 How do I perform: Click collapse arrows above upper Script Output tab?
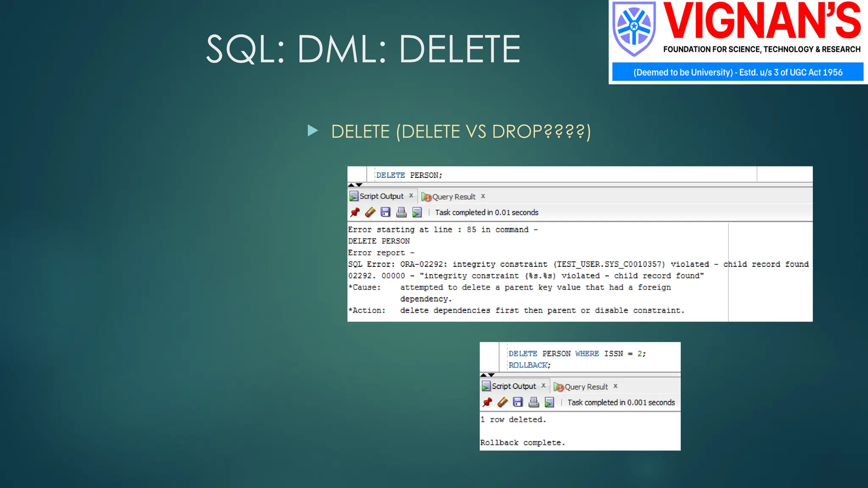(355, 185)
